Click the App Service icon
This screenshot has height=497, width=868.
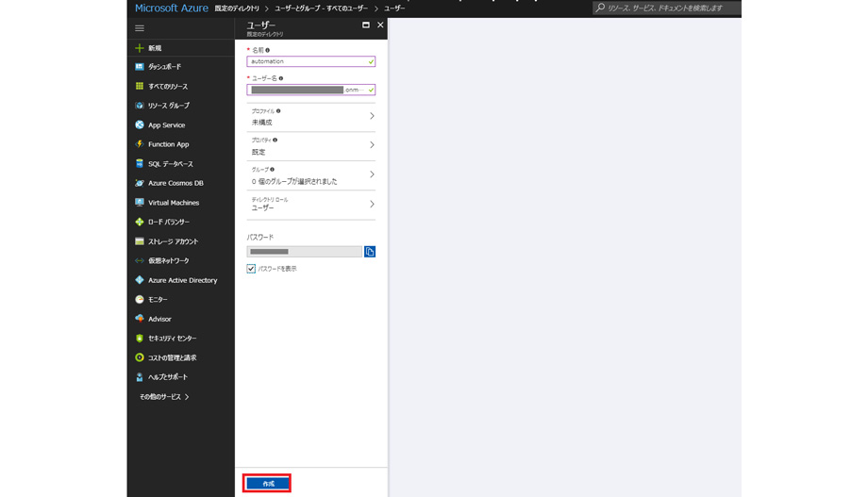pyautogui.click(x=140, y=125)
